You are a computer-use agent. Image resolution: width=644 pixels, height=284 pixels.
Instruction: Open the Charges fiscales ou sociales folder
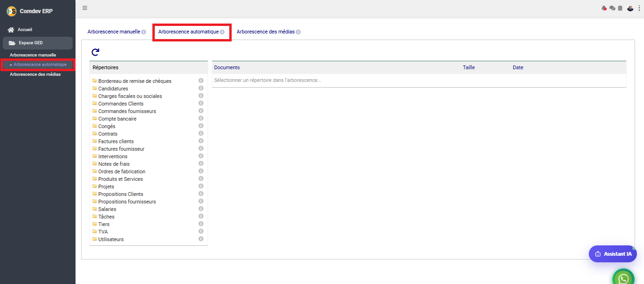130,96
